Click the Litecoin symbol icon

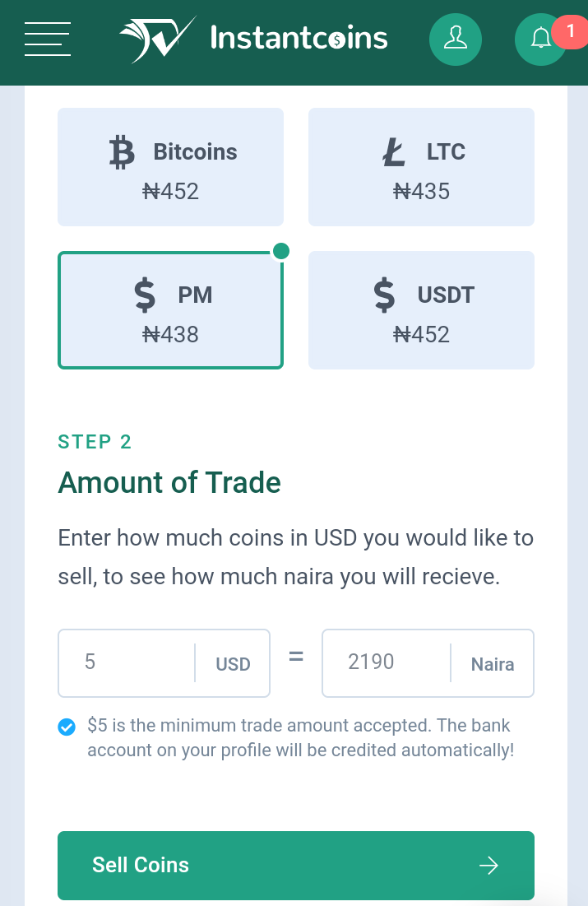point(395,152)
